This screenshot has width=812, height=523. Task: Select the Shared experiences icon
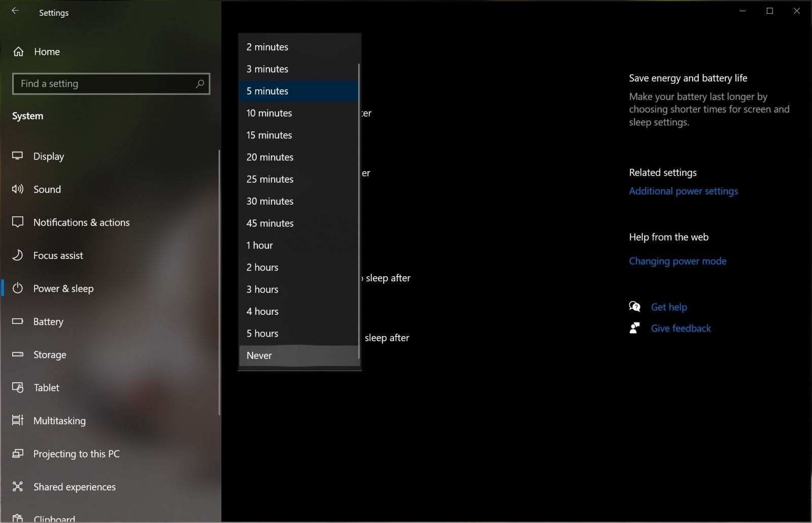coord(18,486)
